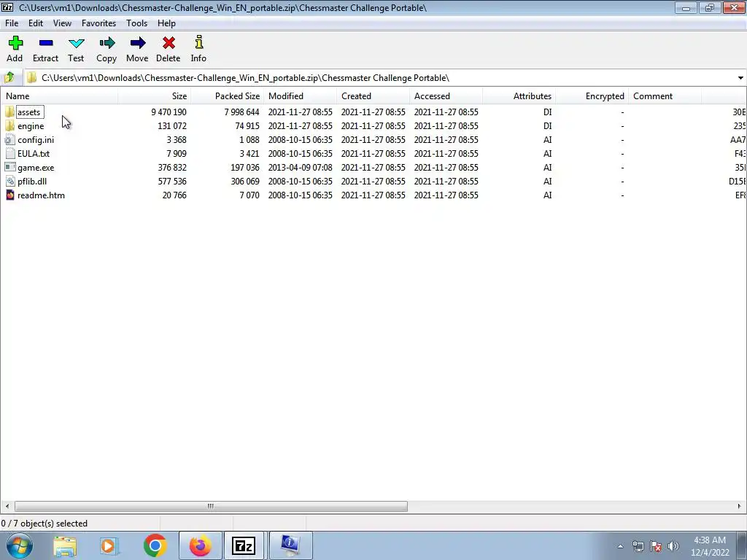The image size is (747, 560).
Task: Click the Show Desktop strip on the taskbar
Action: point(742,545)
